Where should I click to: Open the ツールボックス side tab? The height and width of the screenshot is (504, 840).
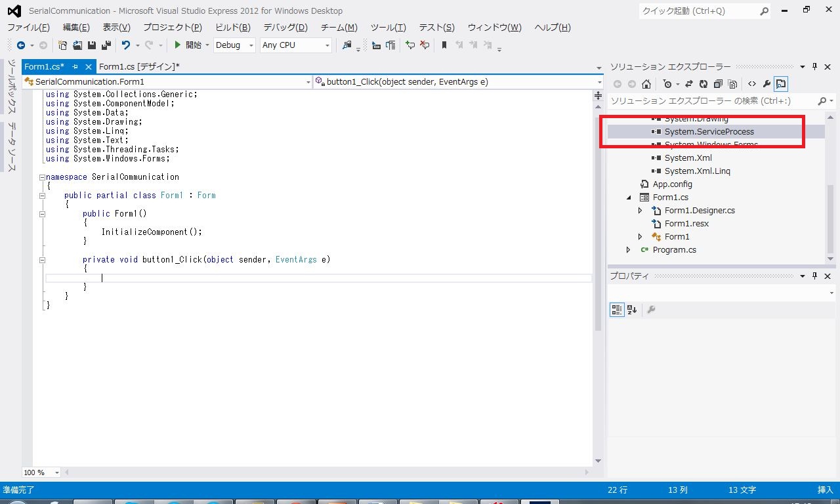[12, 87]
